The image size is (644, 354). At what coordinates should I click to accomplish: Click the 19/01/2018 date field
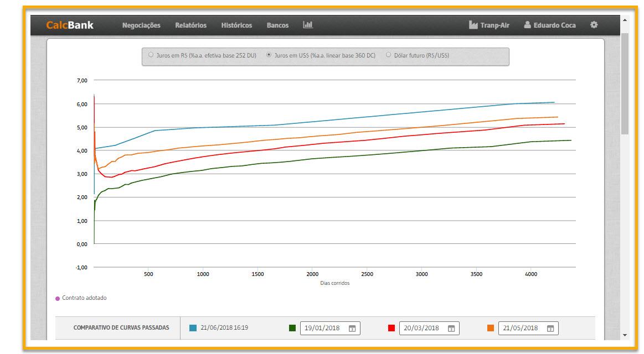330,328
